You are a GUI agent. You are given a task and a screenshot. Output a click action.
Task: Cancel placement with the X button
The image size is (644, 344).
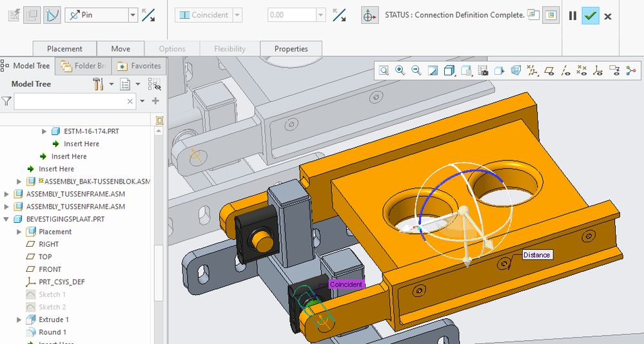tap(608, 16)
